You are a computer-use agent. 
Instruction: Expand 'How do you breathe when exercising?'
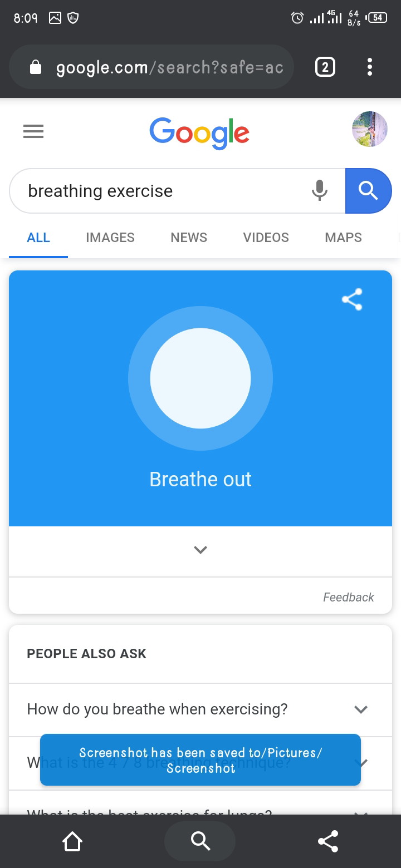click(x=200, y=709)
